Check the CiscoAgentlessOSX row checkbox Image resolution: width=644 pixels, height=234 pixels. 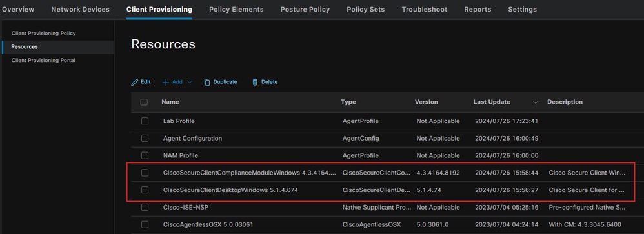[x=145, y=224]
